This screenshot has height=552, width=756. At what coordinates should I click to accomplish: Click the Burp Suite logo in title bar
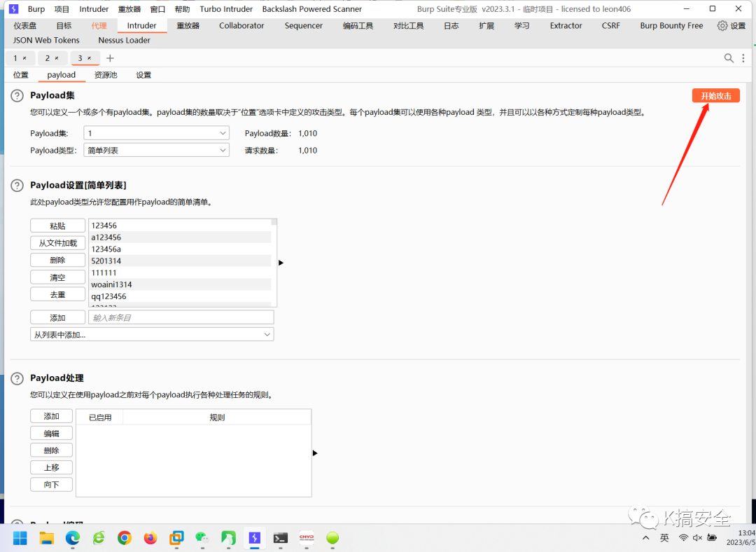tap(13, 8)
